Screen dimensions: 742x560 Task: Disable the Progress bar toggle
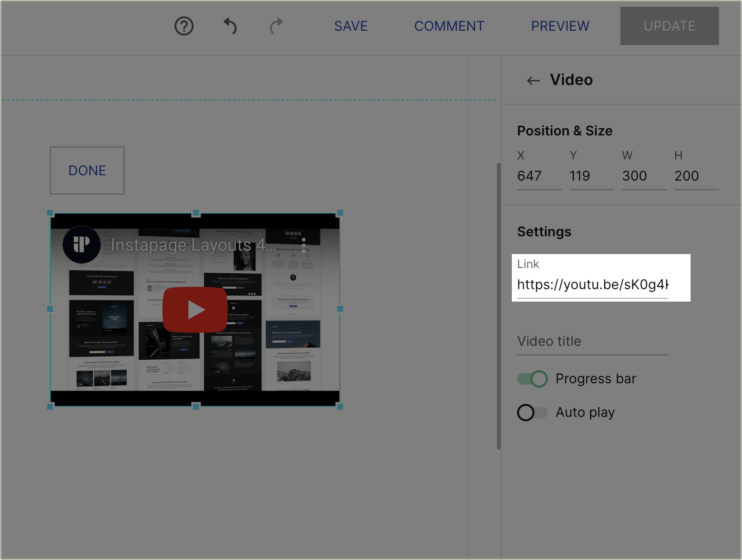click(532, 379)
